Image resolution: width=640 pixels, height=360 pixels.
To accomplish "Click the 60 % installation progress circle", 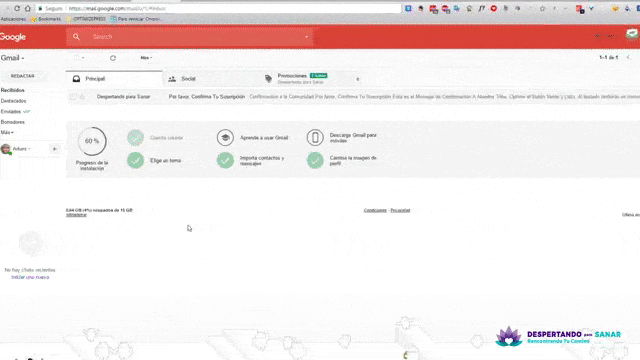I will pyautogui.click(x=92, y=141).
